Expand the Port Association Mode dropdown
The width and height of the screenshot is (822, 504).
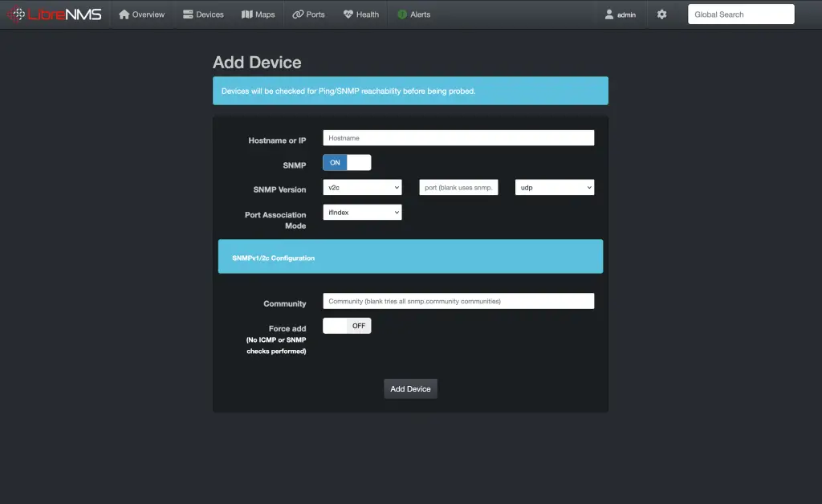click(362, 212)
